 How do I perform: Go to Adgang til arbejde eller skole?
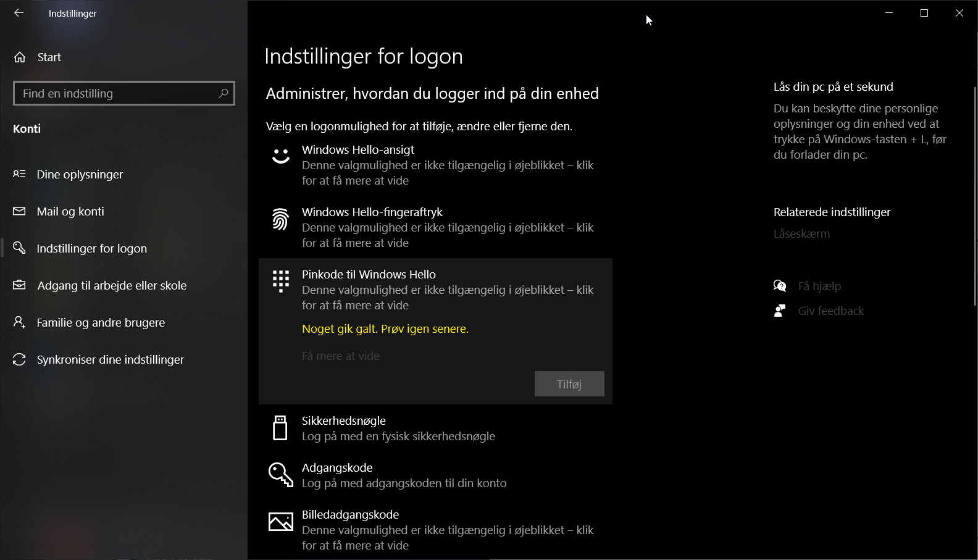(x=123, y=285)
